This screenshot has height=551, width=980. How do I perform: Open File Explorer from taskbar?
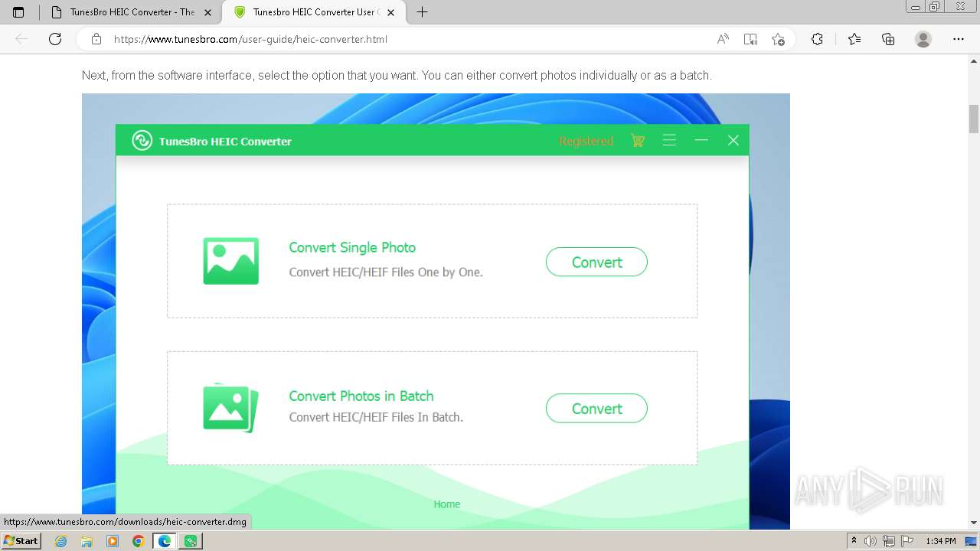coord(87,541)
